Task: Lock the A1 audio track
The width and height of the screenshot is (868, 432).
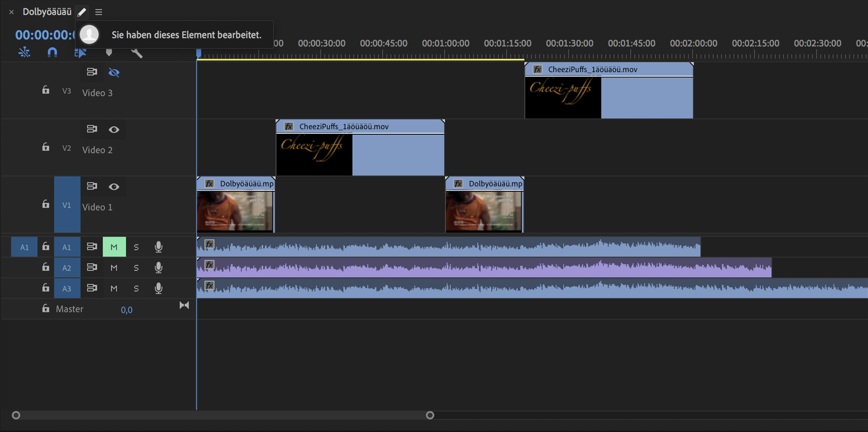Action: [x=46, y=247]
